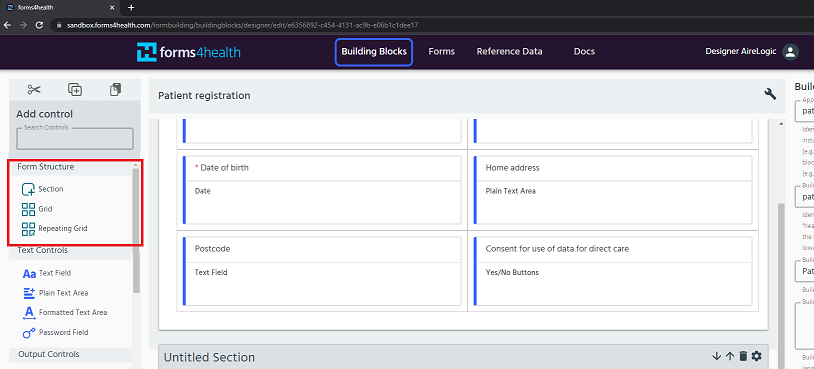Click the 'Yes/No Buttons' control type text
Image resolution: width=814 pixels, height=369 pixels.
[x=512, y=272]
